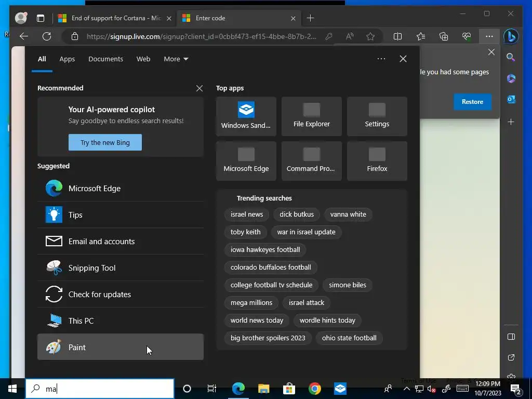Click the Edge address bar URL

[x=201, y=36]
